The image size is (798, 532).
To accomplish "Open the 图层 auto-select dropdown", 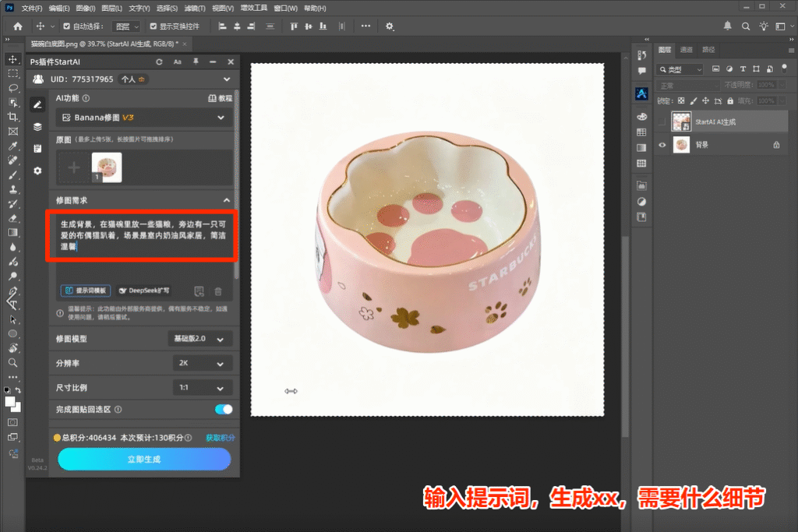I will (126, 26).
